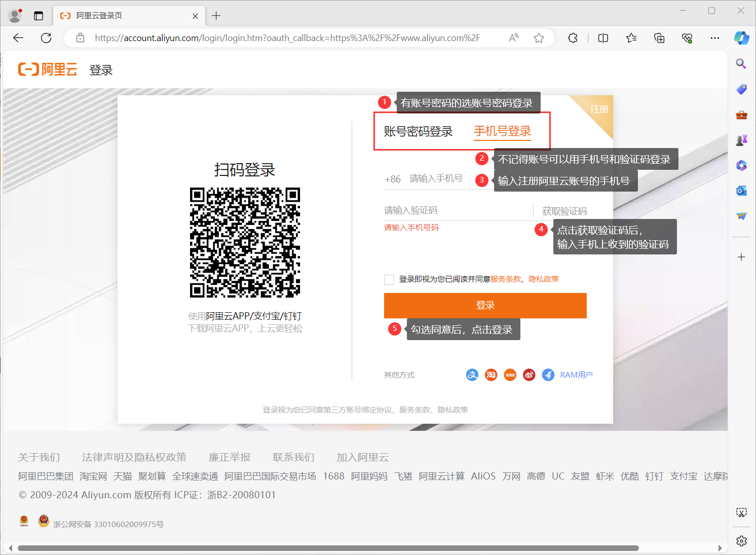Viewport: 756px width, 555px height.
Task: Click the Aliyun logo
Action: pyautogui.click(x=48, y=69)
